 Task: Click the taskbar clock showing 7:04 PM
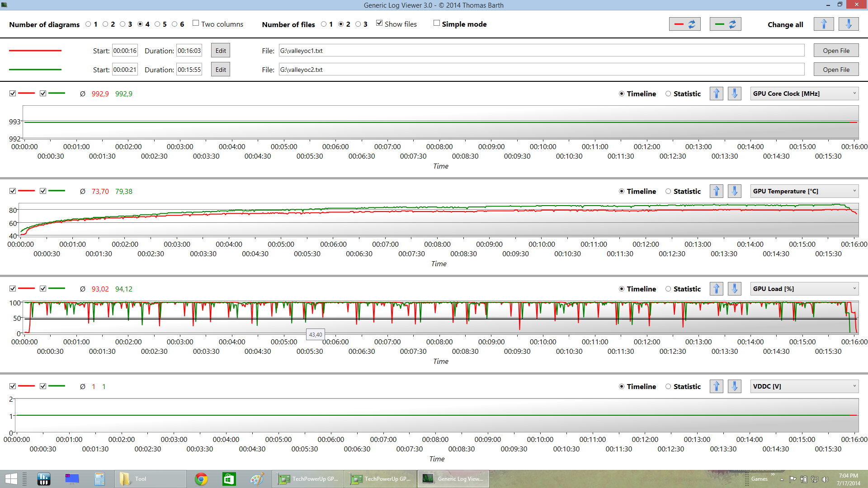click(848, 479)
